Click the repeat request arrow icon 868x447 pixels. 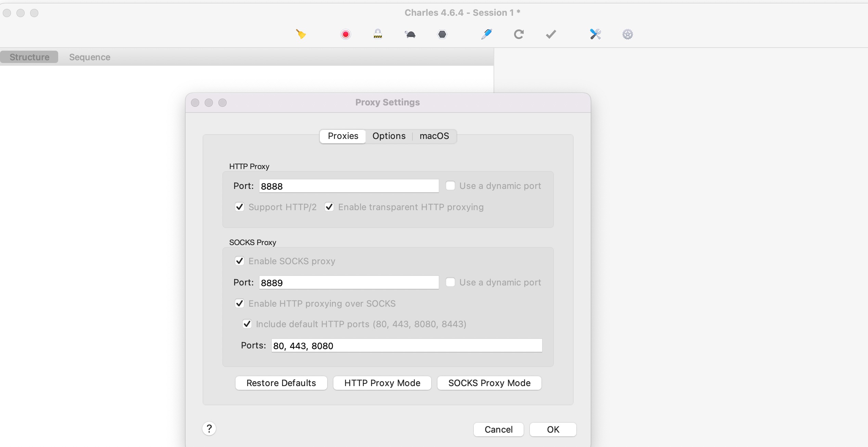[x=519, y=34]
